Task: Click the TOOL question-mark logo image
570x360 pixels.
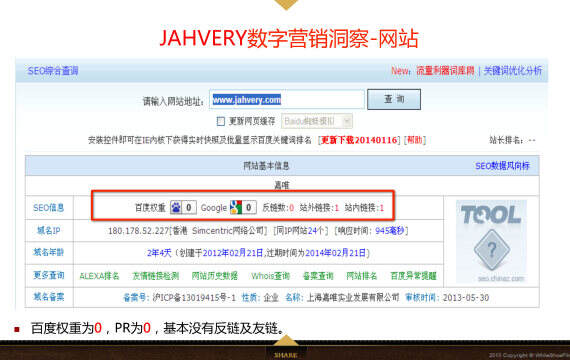Action: pos(491,241)
